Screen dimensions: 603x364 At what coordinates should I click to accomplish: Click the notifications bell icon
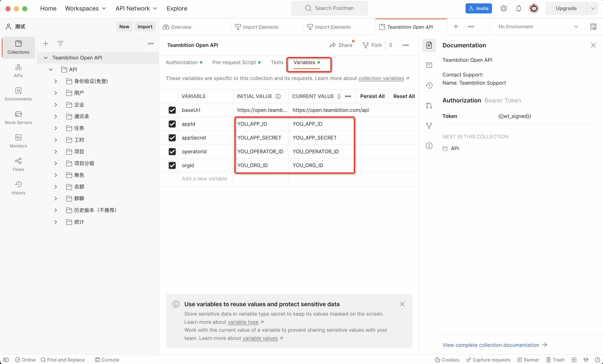point(519,8)
